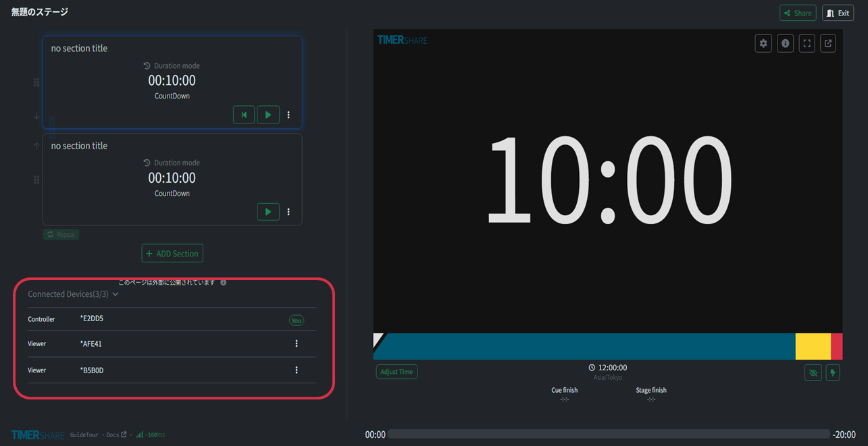
Task: Click the ADD Section button
Action: 172,254
